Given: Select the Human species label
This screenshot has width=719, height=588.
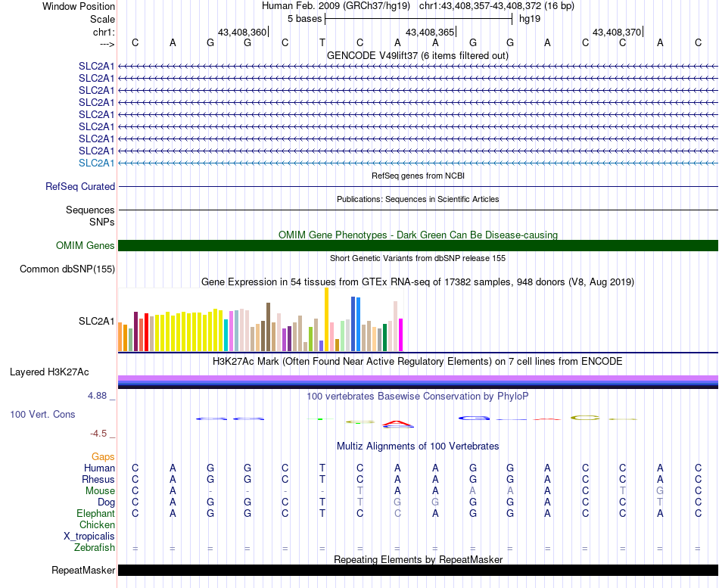Looking at the screenshot, I should coord(99,468).
